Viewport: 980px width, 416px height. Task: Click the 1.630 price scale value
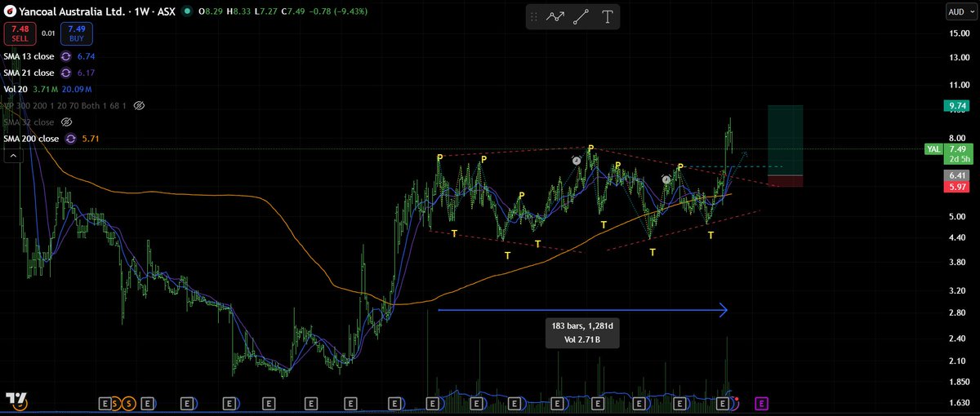pyautogui.click(x=958, y=403)
